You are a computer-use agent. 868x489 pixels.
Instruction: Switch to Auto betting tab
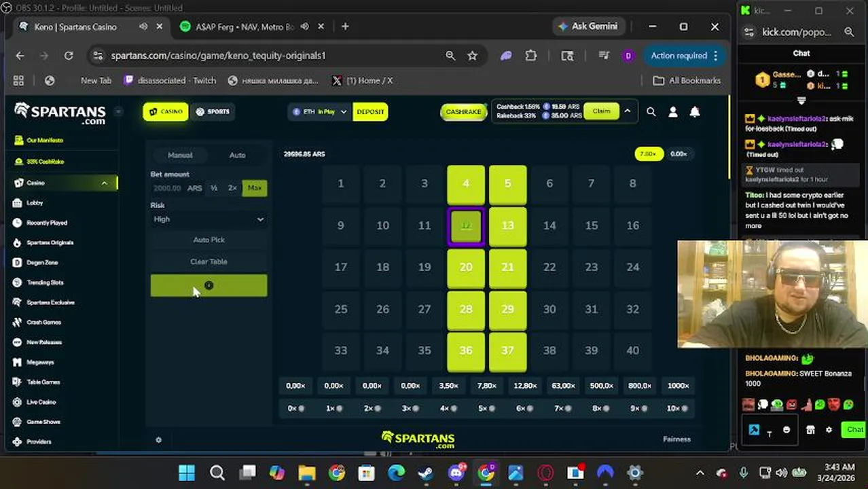click(237, 156)
